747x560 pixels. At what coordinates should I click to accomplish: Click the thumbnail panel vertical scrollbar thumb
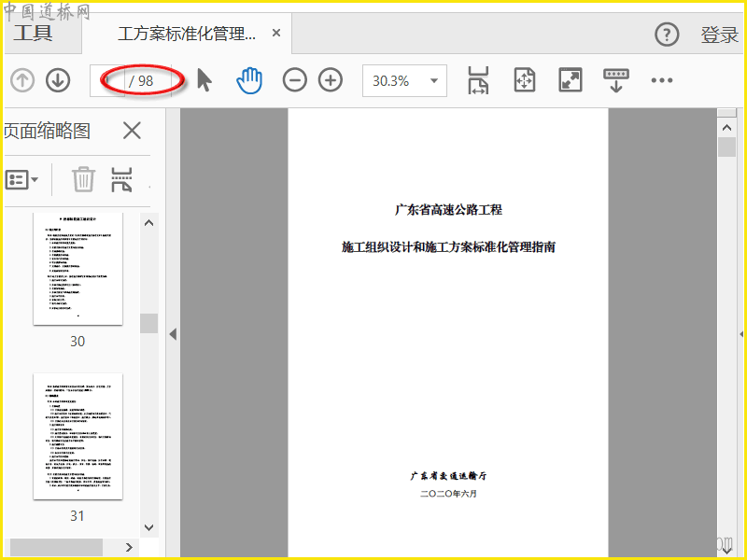point(148,323)
